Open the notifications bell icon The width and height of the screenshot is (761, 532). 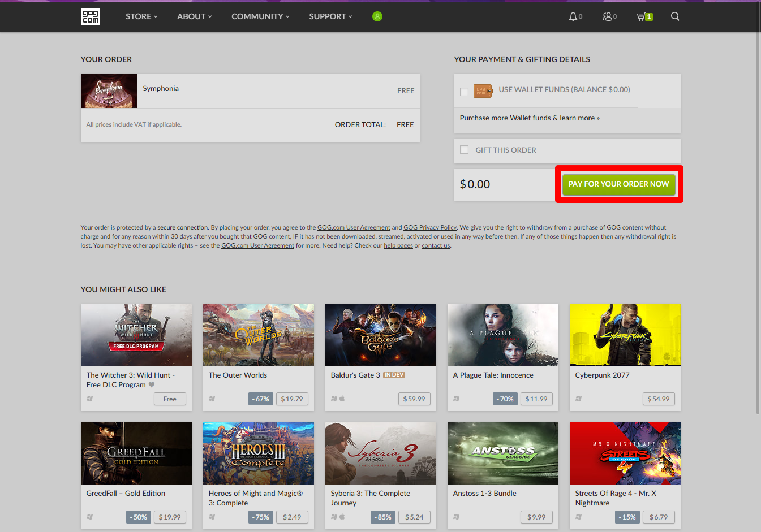click(573, 16)
